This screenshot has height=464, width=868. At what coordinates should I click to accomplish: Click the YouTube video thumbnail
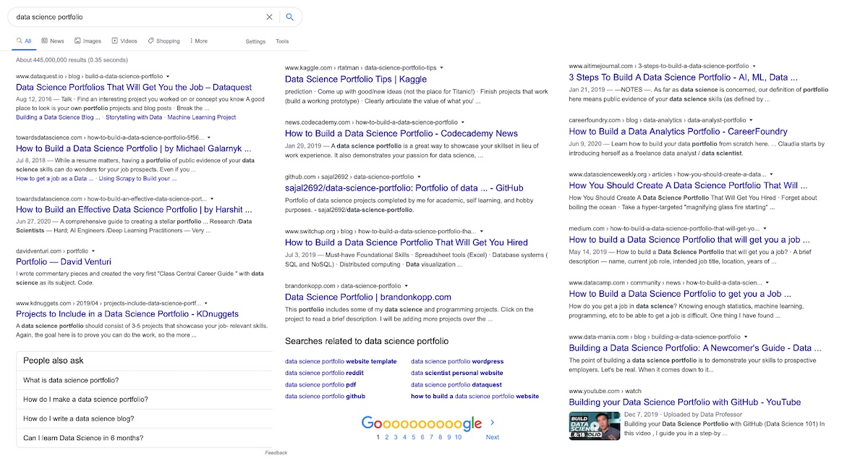click(x=593, y=426)
